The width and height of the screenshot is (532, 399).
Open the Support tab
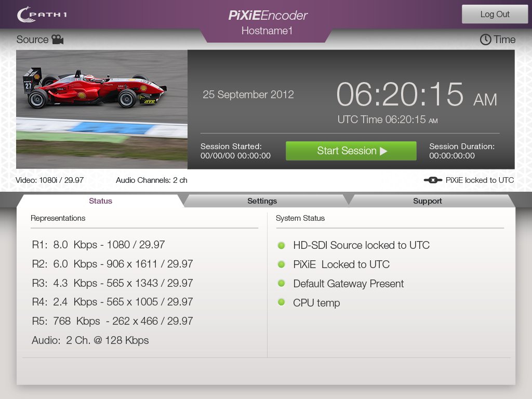coord(427,201)
